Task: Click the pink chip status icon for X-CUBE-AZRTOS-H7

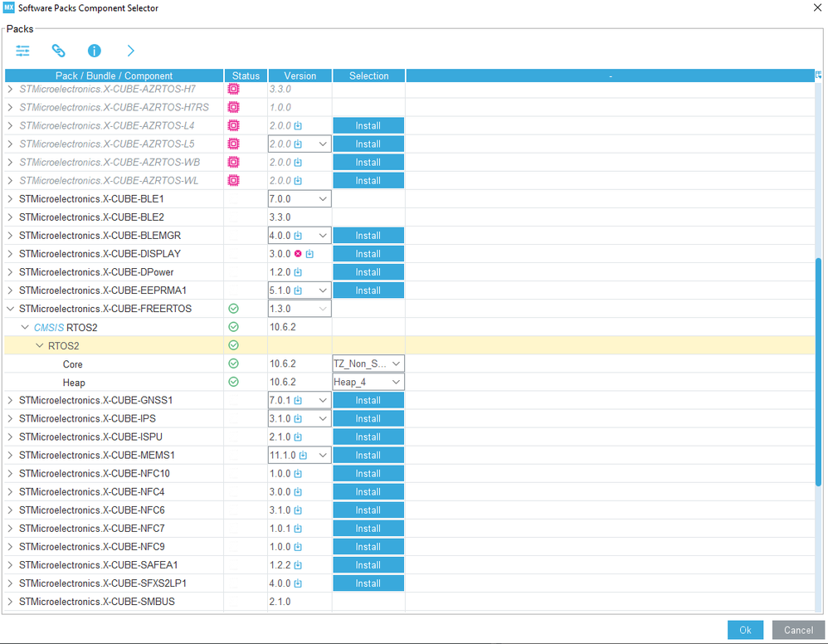Action: (233, 89)
